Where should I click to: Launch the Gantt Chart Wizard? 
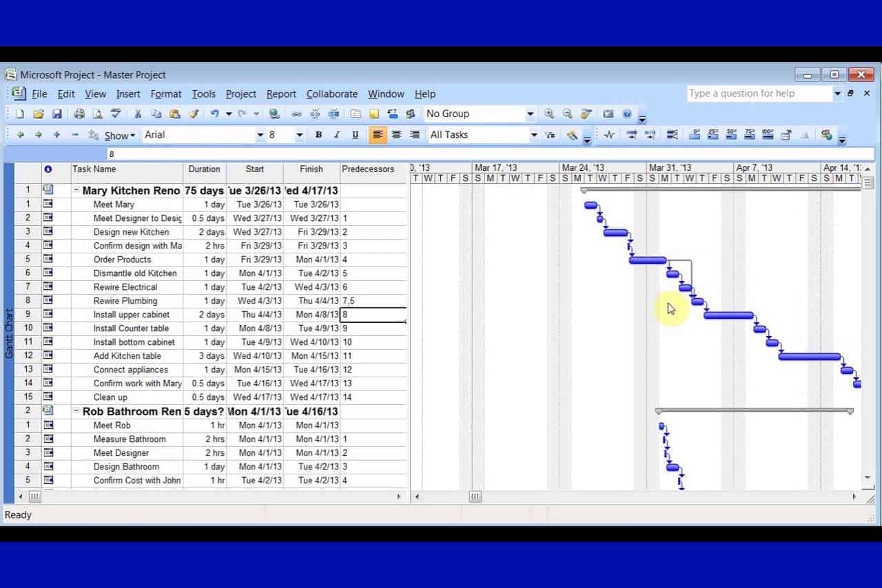[x=571, y=135]
